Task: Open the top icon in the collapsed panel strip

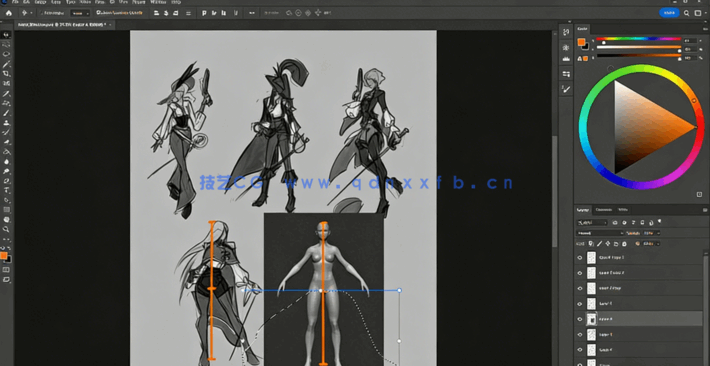Action: coord(566,32)
